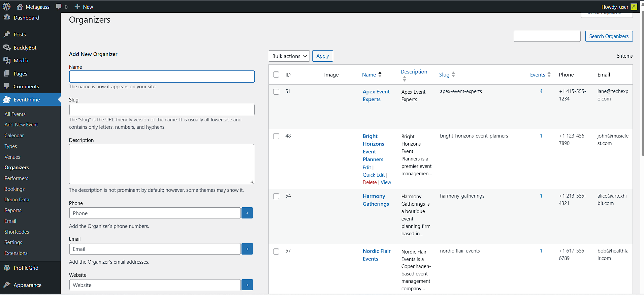
Task: Add another email with the plus button
Action: point(247,249)
